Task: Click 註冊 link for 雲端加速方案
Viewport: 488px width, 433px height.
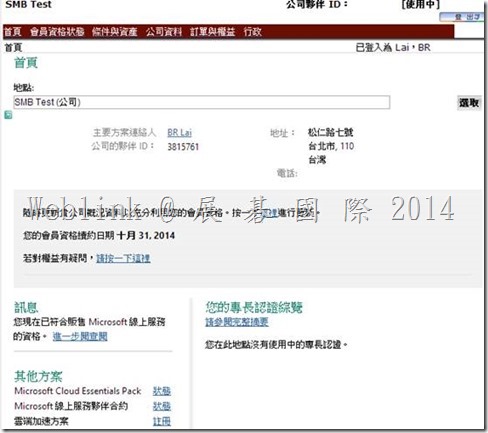Action: [162, 421]
